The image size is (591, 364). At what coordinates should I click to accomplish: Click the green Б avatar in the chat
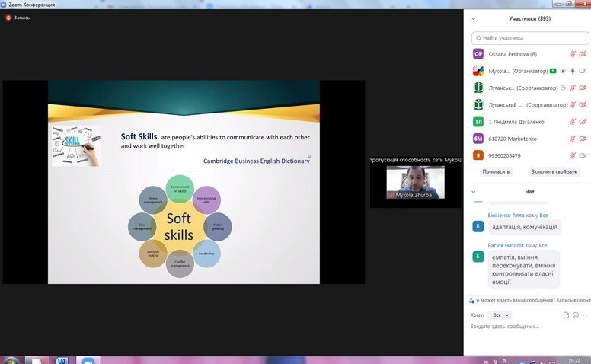(478, 256)
